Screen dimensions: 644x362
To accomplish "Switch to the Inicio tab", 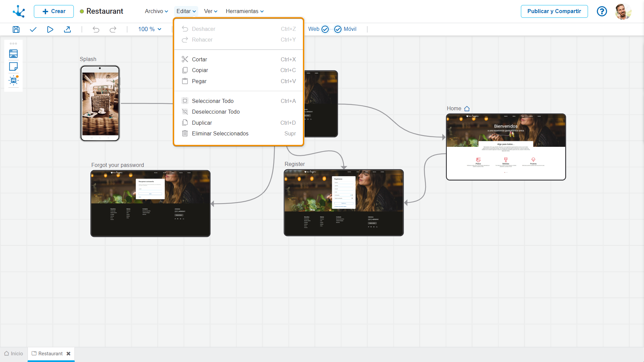I will [x=14, y=354].
